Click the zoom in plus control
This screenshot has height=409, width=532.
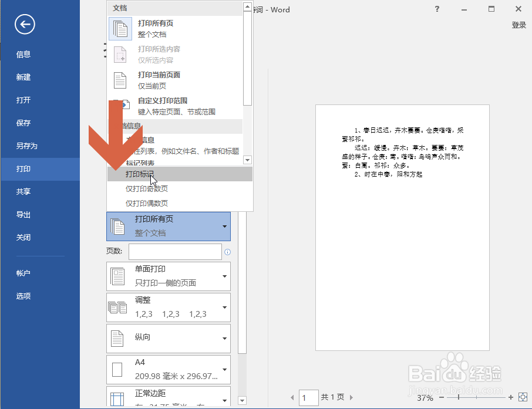510,397
